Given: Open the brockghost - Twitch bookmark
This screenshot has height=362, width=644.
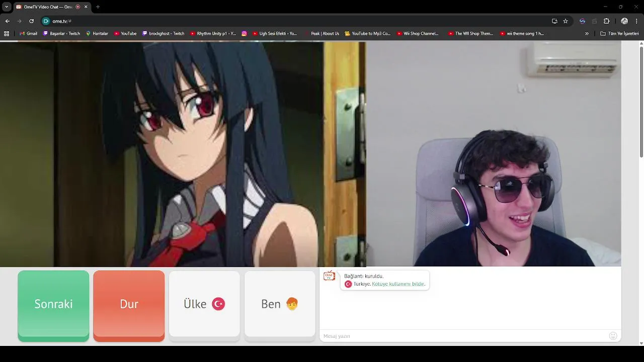Looking at the screenshot, I should 164,34.
